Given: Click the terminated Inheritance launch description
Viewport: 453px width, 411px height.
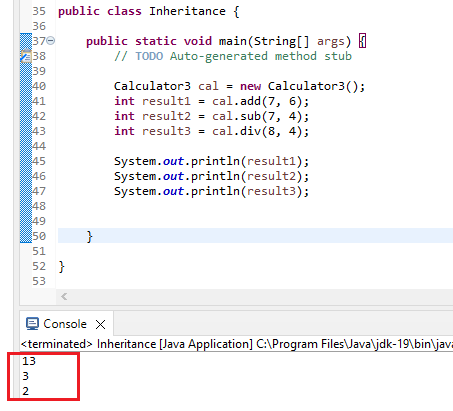Looking at the screenshot, I should click(x=237, y=344).
